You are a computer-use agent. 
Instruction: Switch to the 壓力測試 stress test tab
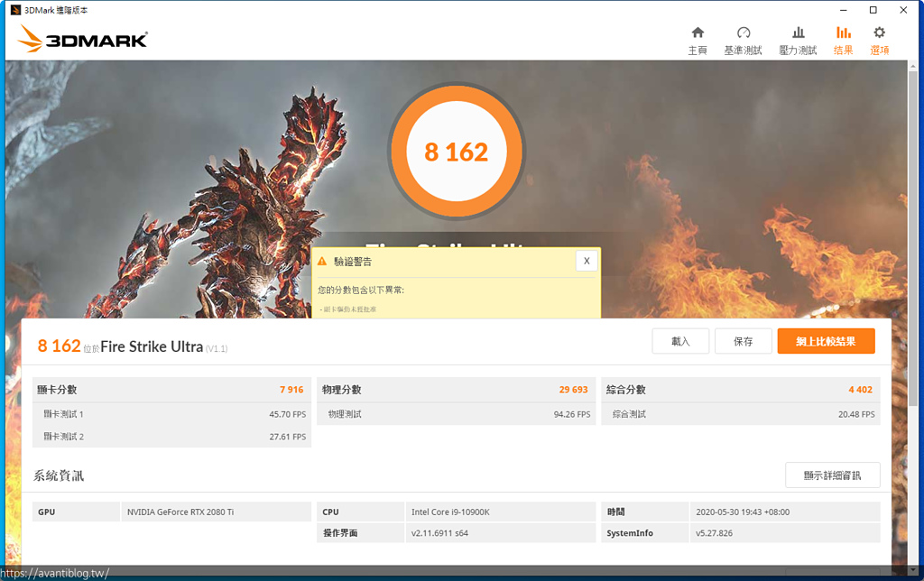(798, 41)
